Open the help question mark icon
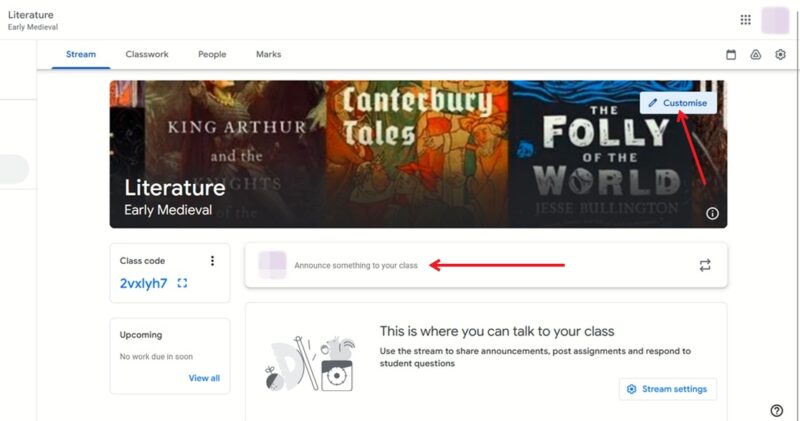800x421 pixels. (x=777, y=410)
